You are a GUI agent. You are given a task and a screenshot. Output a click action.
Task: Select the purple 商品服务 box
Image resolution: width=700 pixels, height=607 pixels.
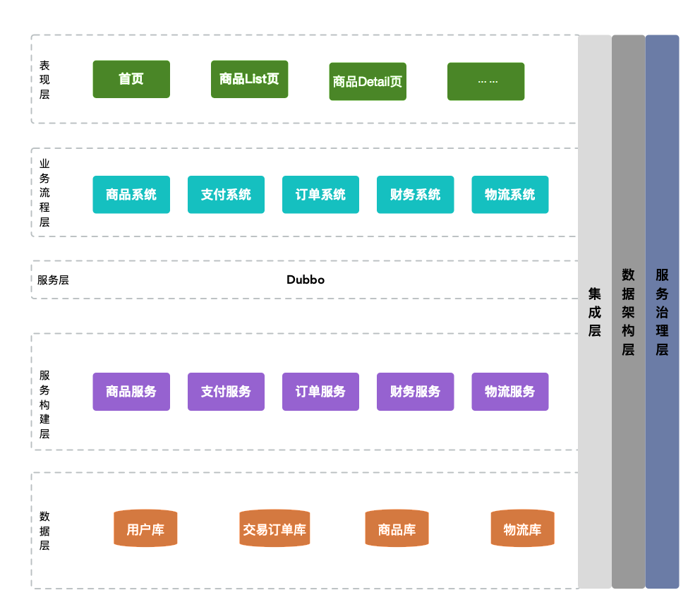pos(131,392)
